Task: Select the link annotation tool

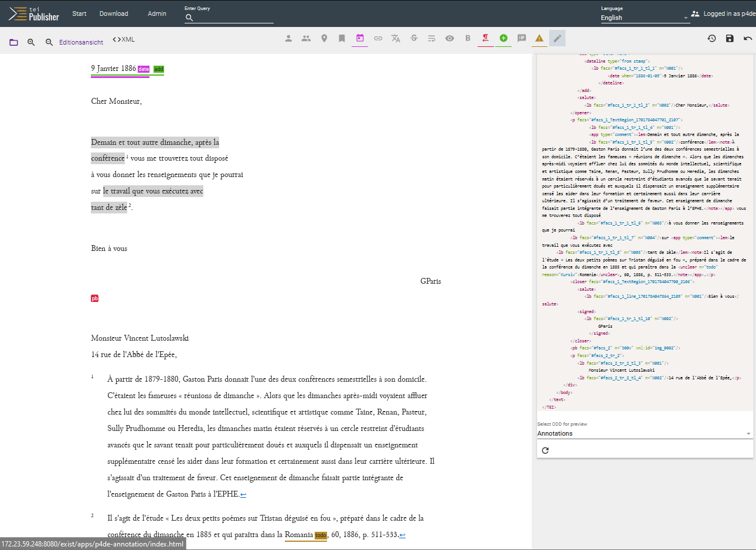Action: coord(378,38)
